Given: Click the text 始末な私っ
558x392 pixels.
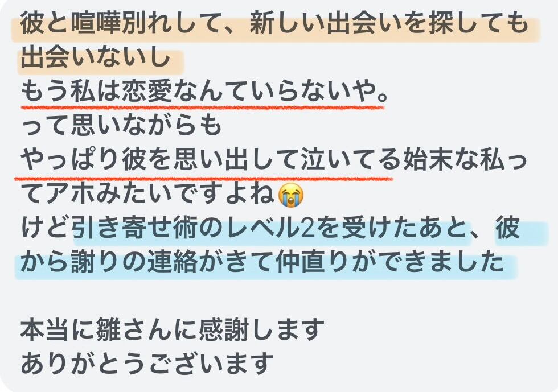Looking at the screenshot, I should pyautogui.click(x=465, y=160).
